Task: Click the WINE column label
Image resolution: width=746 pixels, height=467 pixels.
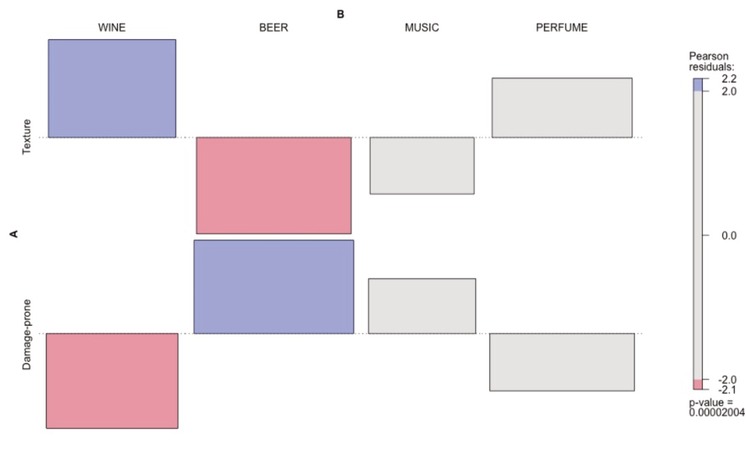Action: 113,28
